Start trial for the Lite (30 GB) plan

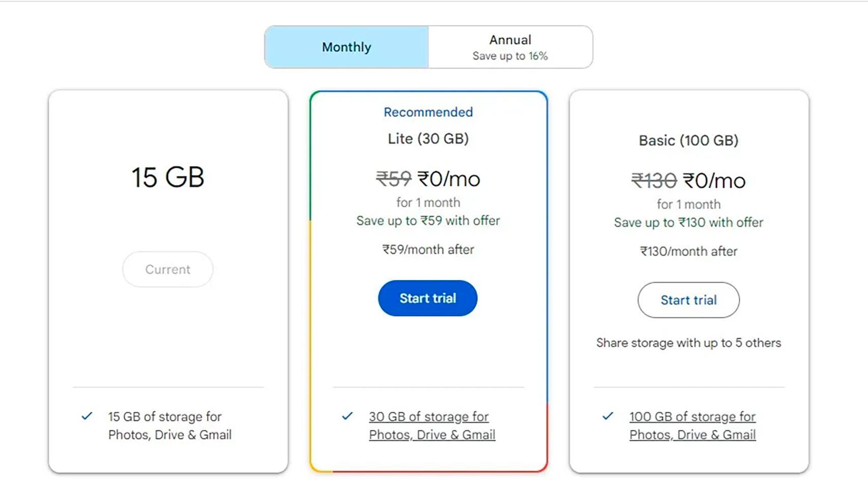tap(427, 298)
